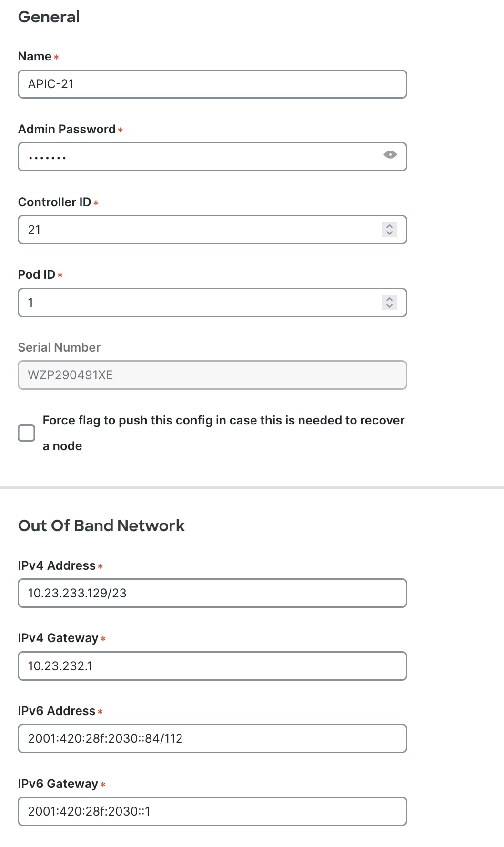504x847 pixels.
Task: Enable the Force flag checkbox
Action: 27,433
